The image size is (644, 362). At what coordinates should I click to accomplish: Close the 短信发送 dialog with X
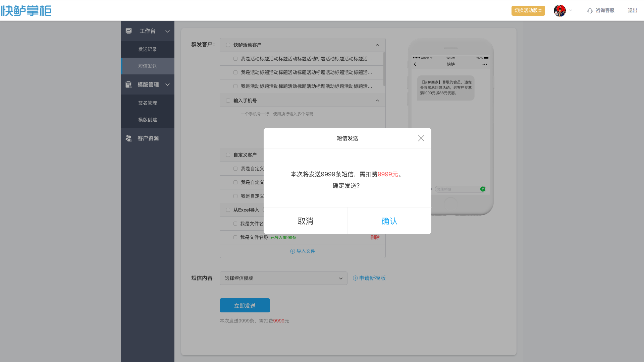(421, 138)
